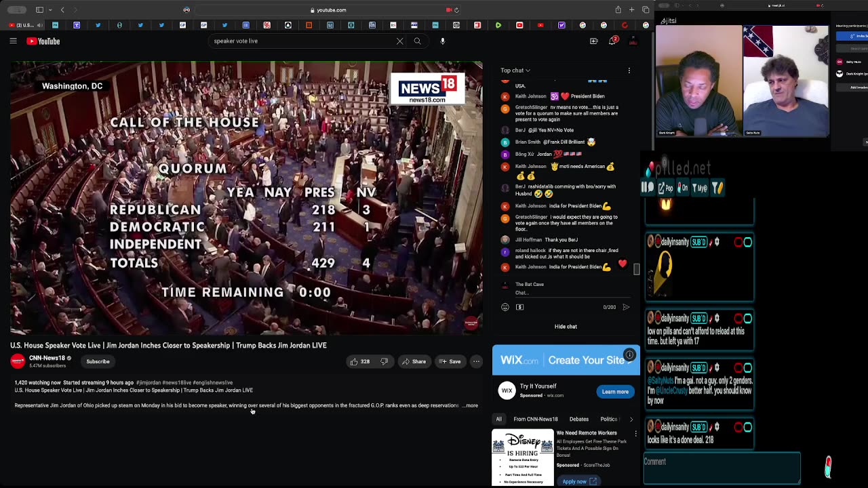Open the Disney Is Hiring ad thumbnail
The image size is (868, 488).
tap(522, 457)
